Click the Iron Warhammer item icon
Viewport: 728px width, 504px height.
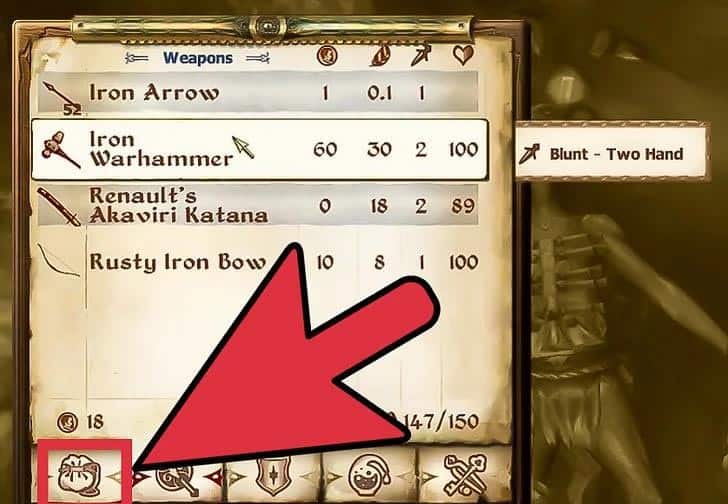pyautogui.click(x=60, y=149)
